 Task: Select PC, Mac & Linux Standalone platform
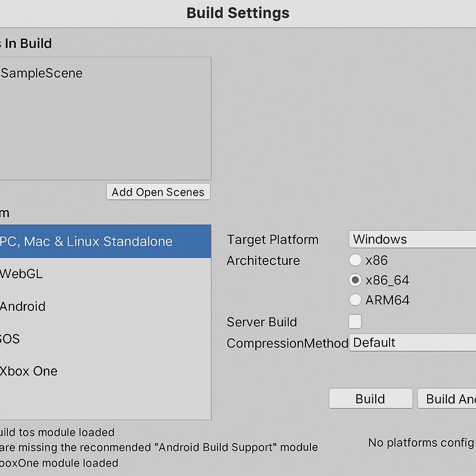pyautogui.click(x=86, y=241)
